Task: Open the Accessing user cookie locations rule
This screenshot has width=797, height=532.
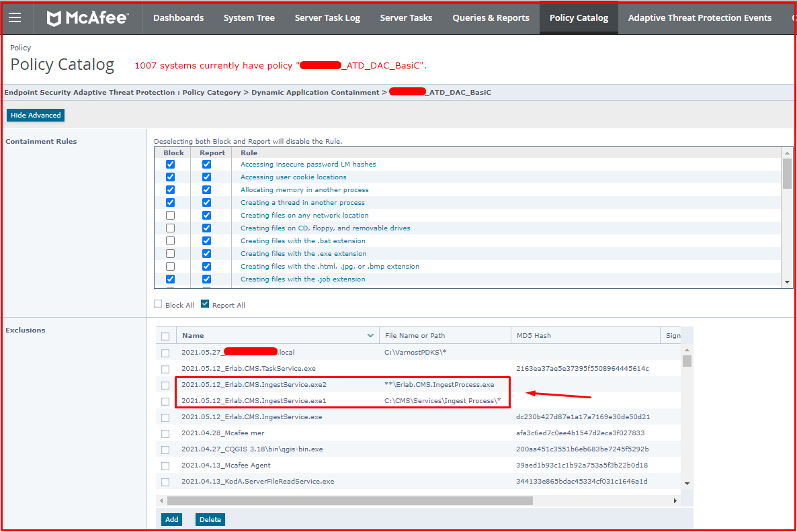Action: 293,177
